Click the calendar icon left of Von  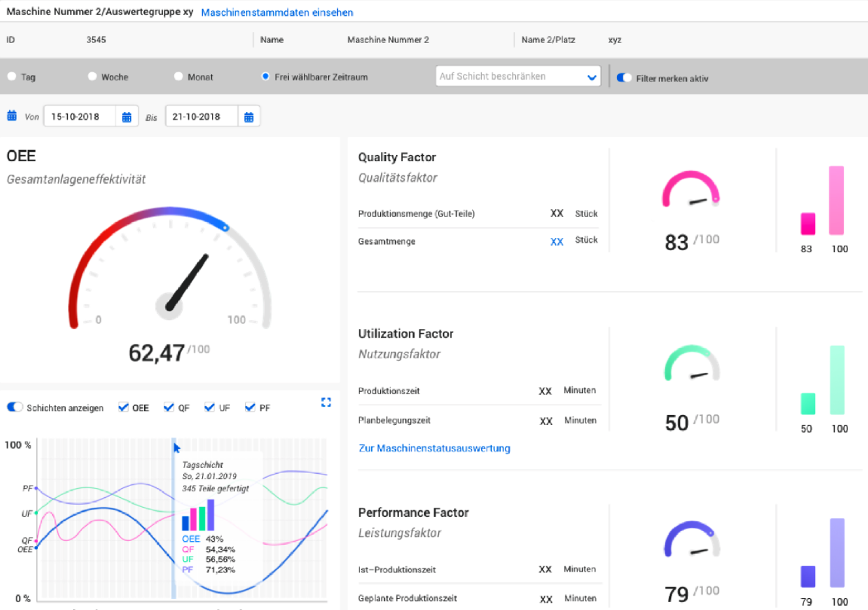tap(12, 116)
